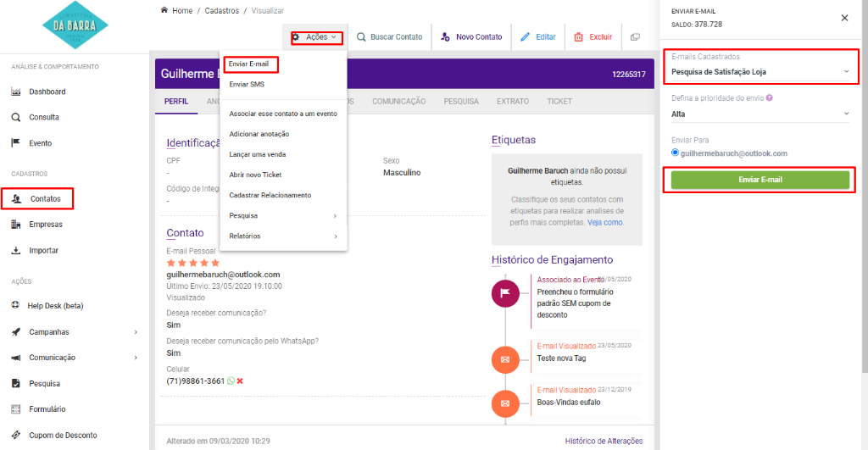
Task: Click the red X icon beside the phone number
Action: [x=241, y=381]
